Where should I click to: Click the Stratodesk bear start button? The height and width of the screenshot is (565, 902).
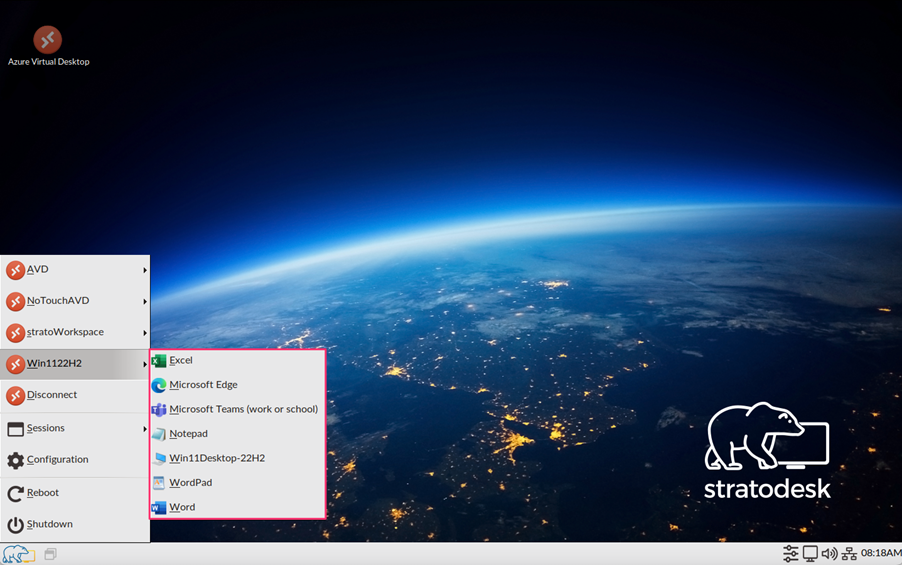(18, 554)
